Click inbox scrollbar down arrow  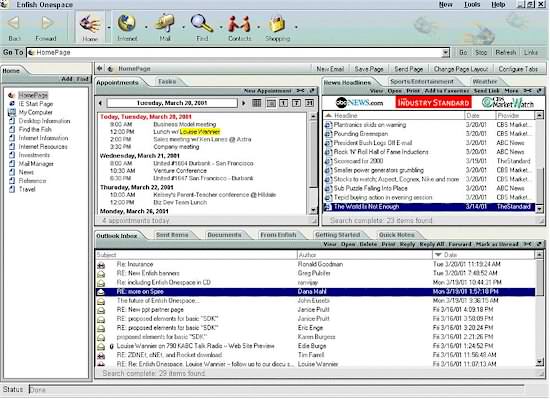[539, 362]
